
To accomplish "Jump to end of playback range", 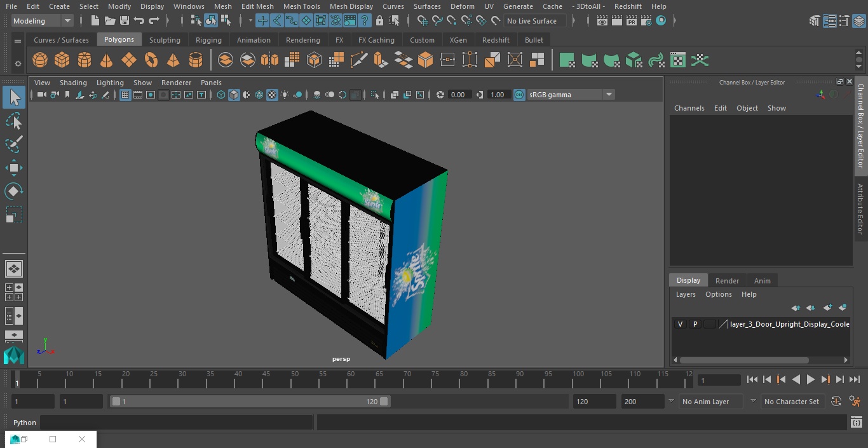I will point(855,379).
